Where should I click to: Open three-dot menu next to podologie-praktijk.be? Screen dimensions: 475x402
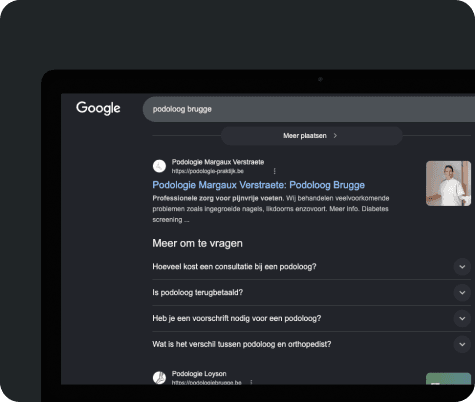point(274,171)
